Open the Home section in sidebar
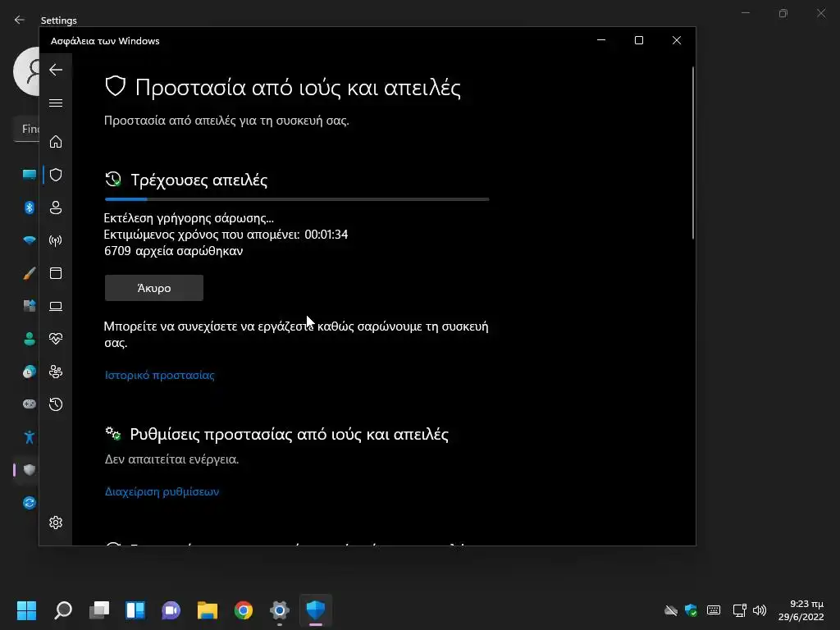The height and width of the screenshot is (630, 840). pos(56,142)
